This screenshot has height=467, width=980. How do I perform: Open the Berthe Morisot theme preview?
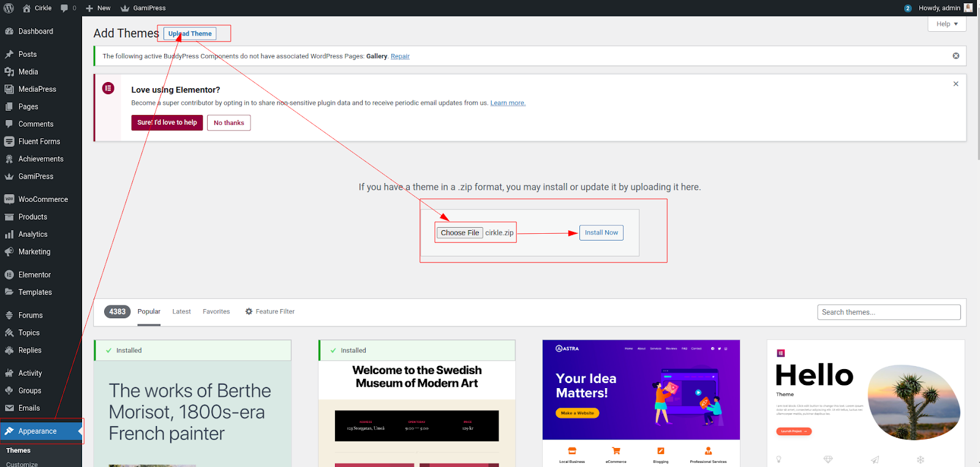point(192,404)
